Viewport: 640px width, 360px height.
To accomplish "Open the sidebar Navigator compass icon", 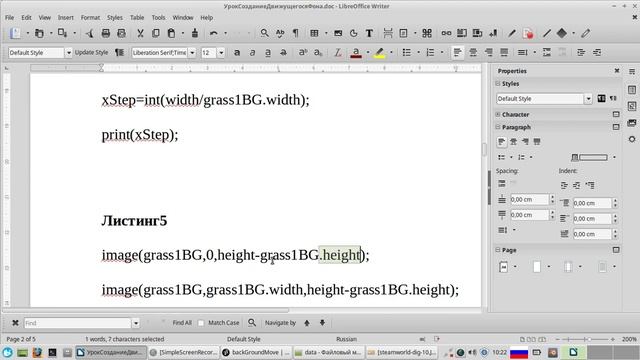I will coord(632,139).
